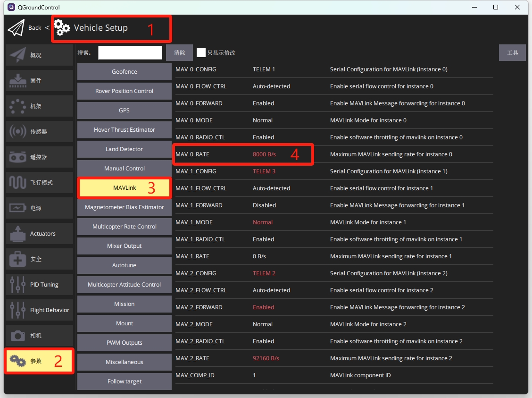Open the Flight Behavior sliders icon
532x398 pixels.
point(17,310)
